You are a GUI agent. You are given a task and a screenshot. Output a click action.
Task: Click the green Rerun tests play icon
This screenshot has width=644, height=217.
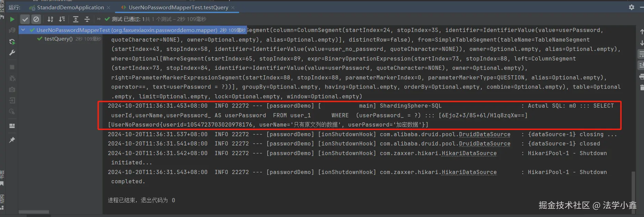12,19
